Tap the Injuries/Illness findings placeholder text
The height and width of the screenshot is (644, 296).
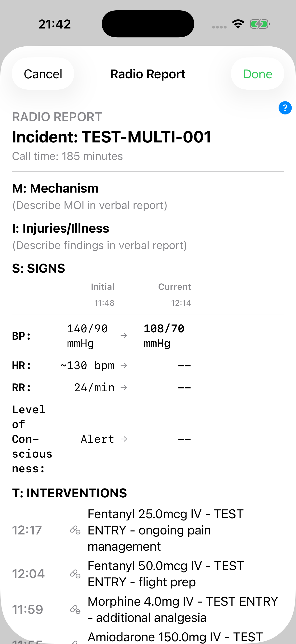(x=99, y=245)
